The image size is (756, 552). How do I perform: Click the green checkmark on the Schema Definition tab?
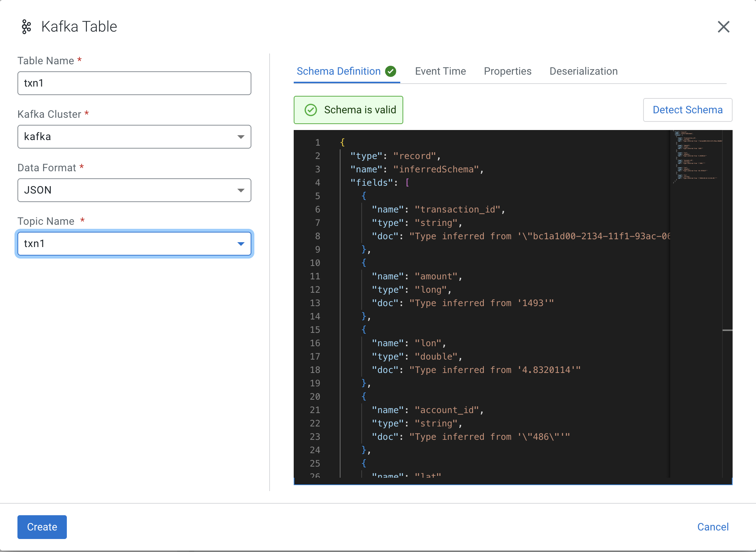(x=391, y=71)
